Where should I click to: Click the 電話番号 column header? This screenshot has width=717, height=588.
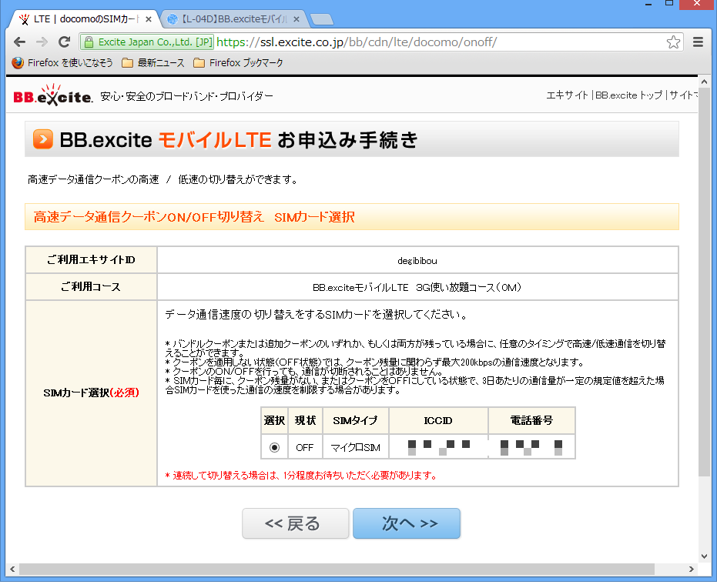532,420
